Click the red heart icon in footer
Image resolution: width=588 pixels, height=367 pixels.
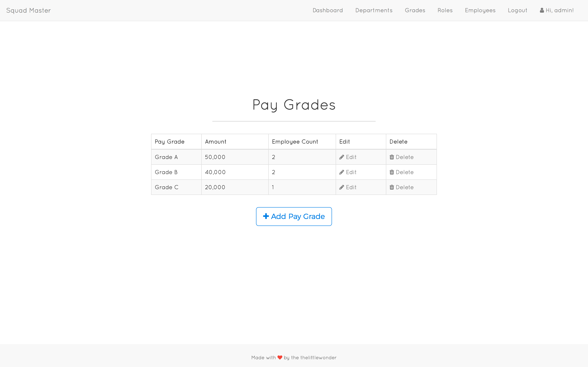(x=280, y=358)
